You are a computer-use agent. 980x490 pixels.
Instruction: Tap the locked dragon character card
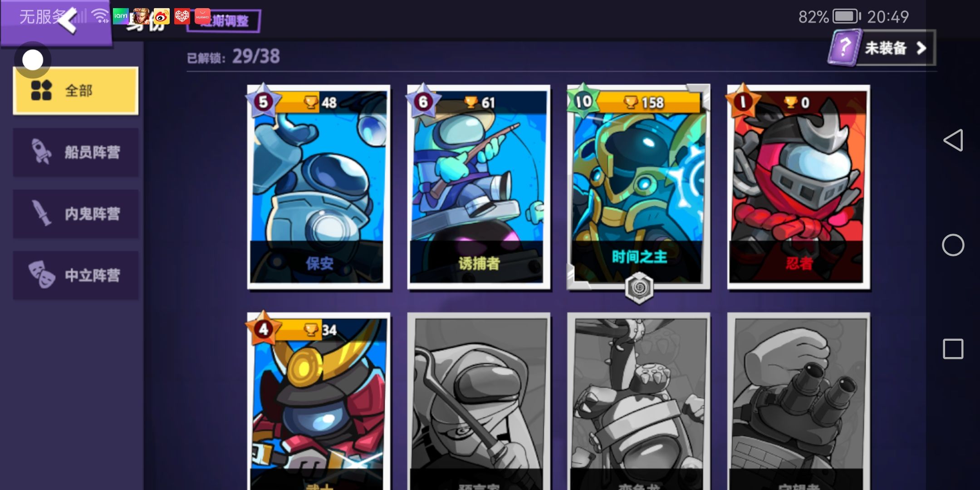[x=639, y=401]
